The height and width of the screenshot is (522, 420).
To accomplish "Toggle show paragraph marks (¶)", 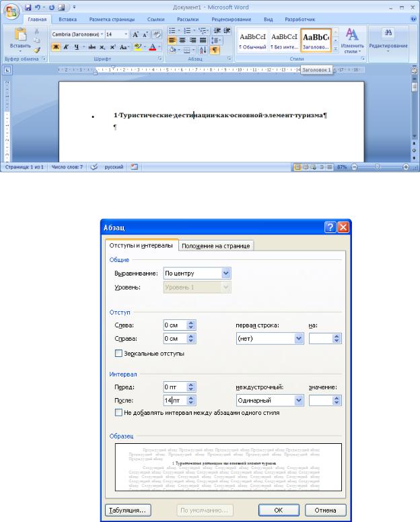I will 215,51.
